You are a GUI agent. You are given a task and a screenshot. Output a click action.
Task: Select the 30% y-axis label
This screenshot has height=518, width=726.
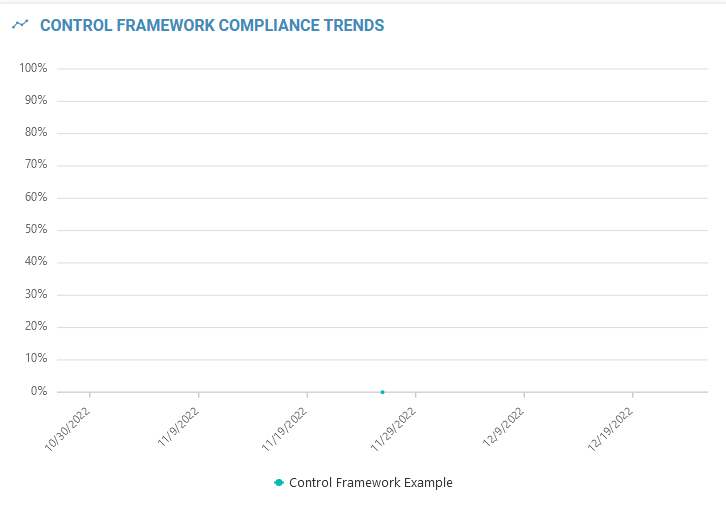[36, 294]
